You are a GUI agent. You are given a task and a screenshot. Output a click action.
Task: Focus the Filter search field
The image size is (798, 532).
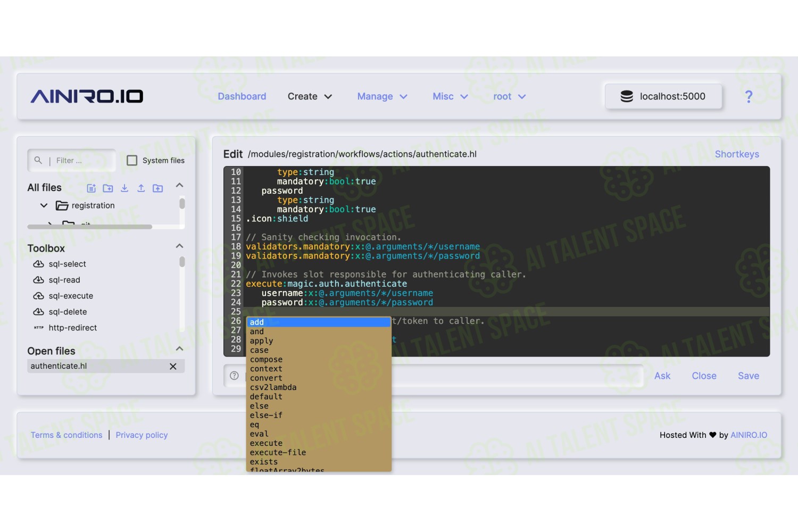pyautogui.click(x=72, y=160)
